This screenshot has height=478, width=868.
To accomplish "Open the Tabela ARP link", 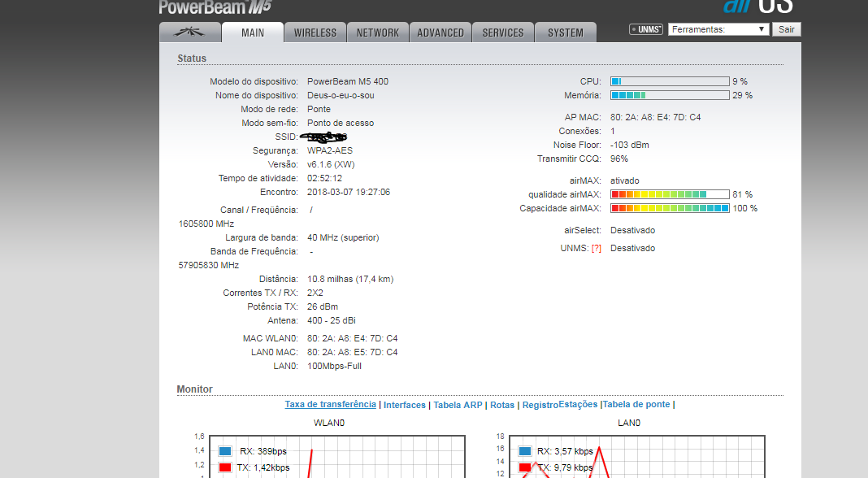I will 458,405.
